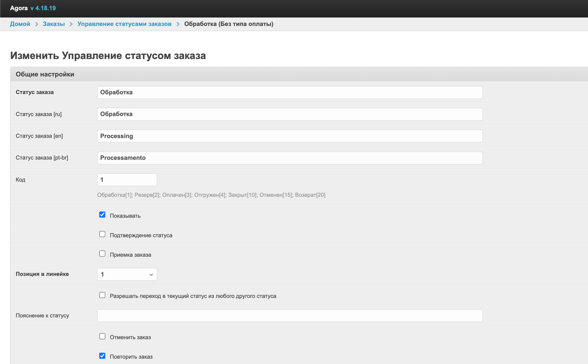Image resolution: width=588 pixels, height=364 pixels.
Task: Allow transition from any status checkbox
Action: click(x=102, y=295)
